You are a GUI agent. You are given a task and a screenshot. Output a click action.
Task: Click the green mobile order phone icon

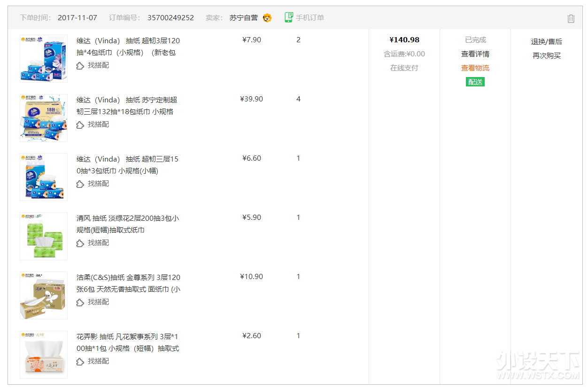(289, 17)
